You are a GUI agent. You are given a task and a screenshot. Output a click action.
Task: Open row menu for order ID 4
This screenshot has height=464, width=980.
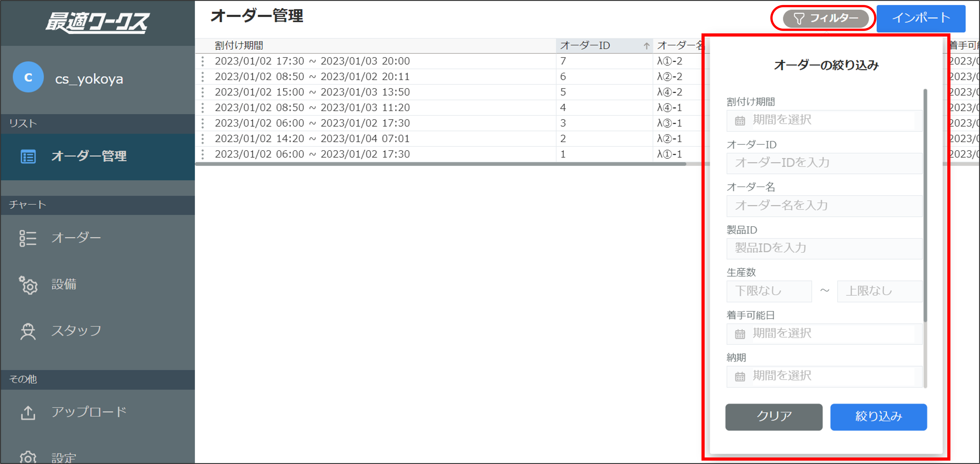click(203, 108)
